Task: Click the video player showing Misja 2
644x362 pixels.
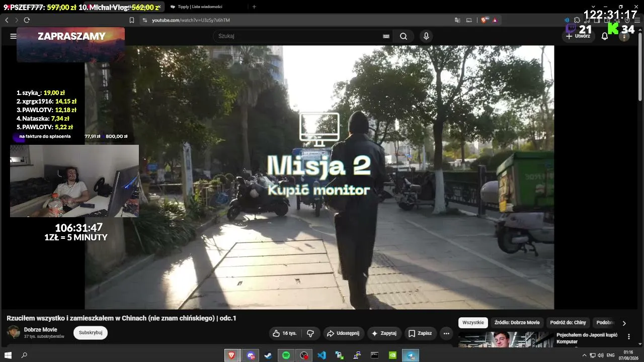Action: [319, 177]
